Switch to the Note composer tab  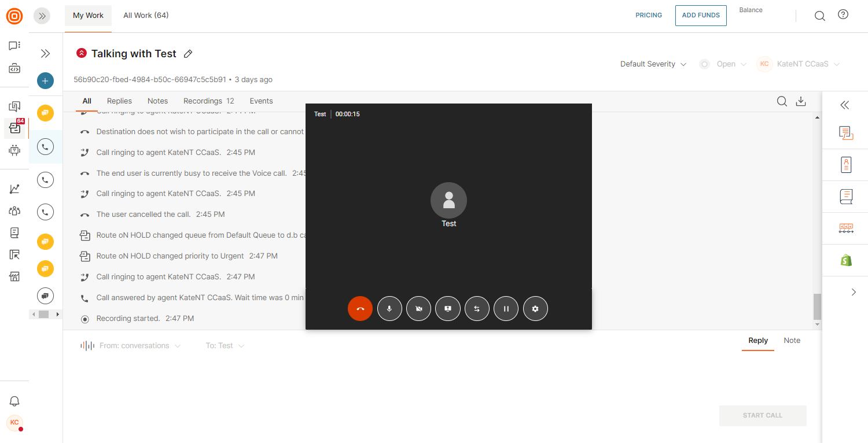click(792, 341)
